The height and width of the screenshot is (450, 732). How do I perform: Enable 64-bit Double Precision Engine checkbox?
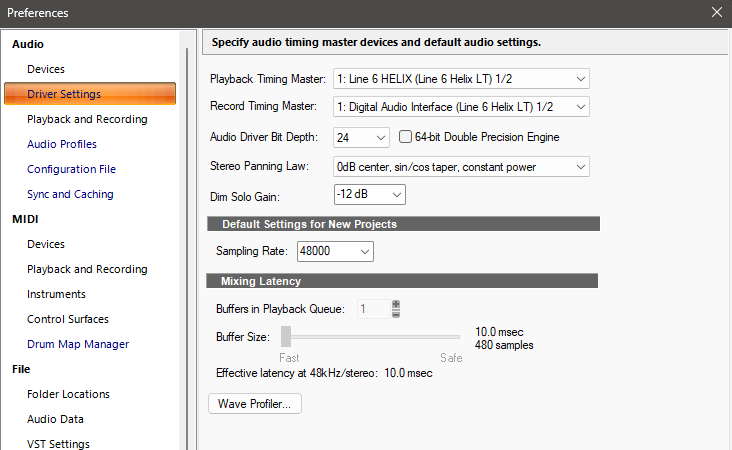tap(406, 137)
